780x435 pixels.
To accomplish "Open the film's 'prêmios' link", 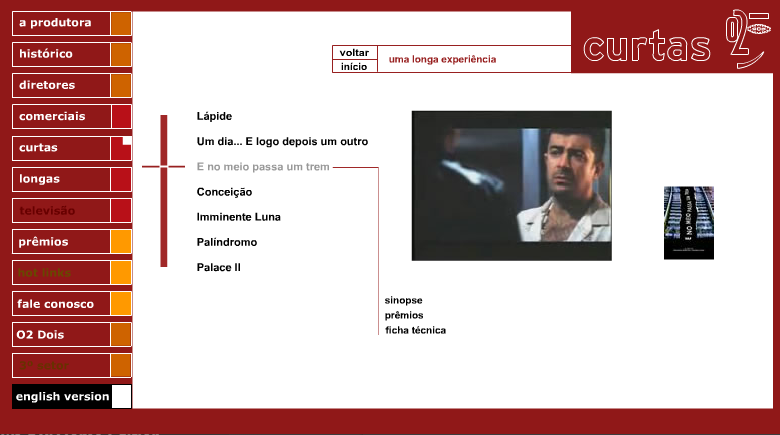I will pos(404,315).
